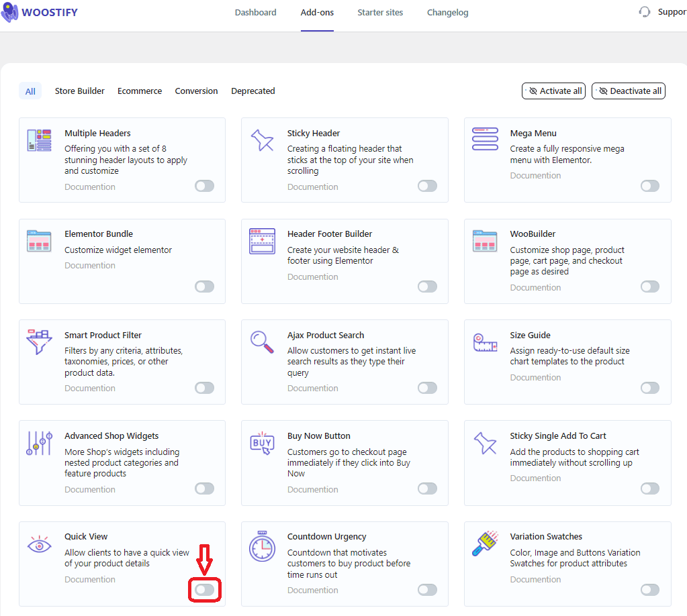This screenshot has width=687, height=616.
Task: Click the Support headset icon
Action: tap(645, 12)
